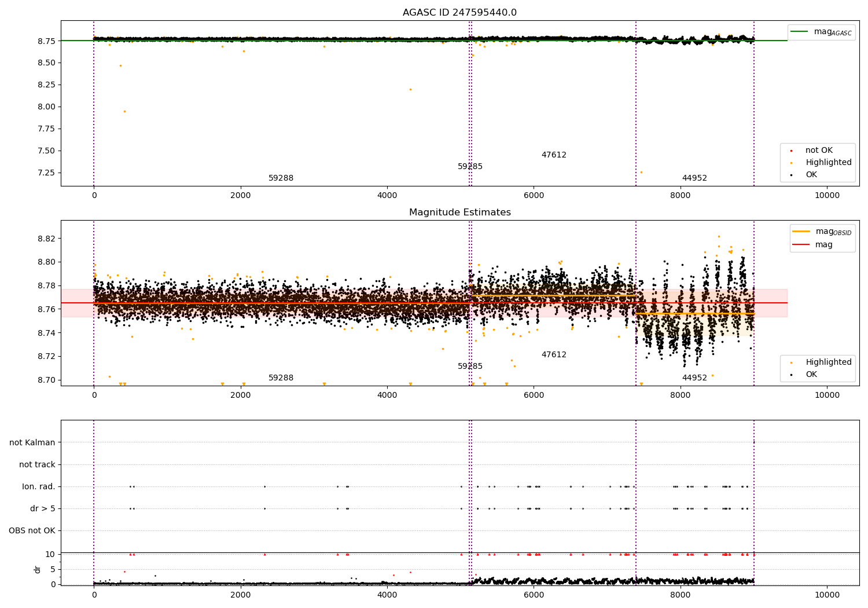Click the 'Magnitude Estimates' plot title
Image resolution: width=868 pixels, height=608 pixels.
tap(459, 213)
